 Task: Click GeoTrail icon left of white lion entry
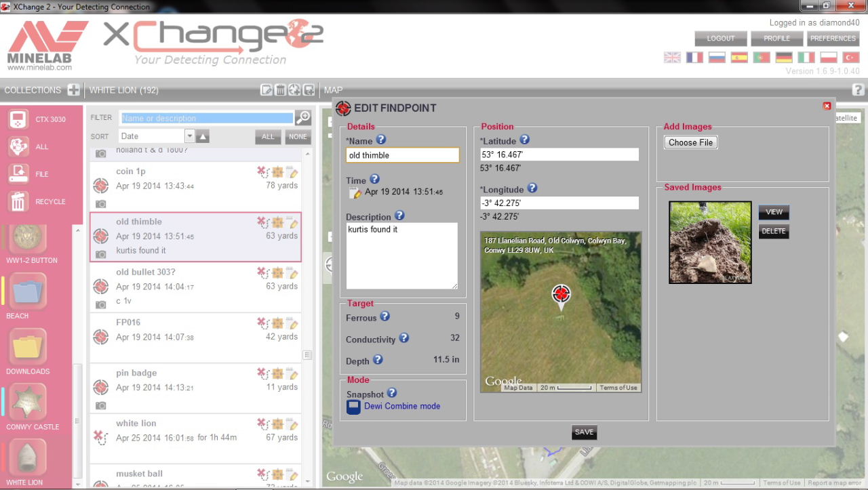(101, 437)
